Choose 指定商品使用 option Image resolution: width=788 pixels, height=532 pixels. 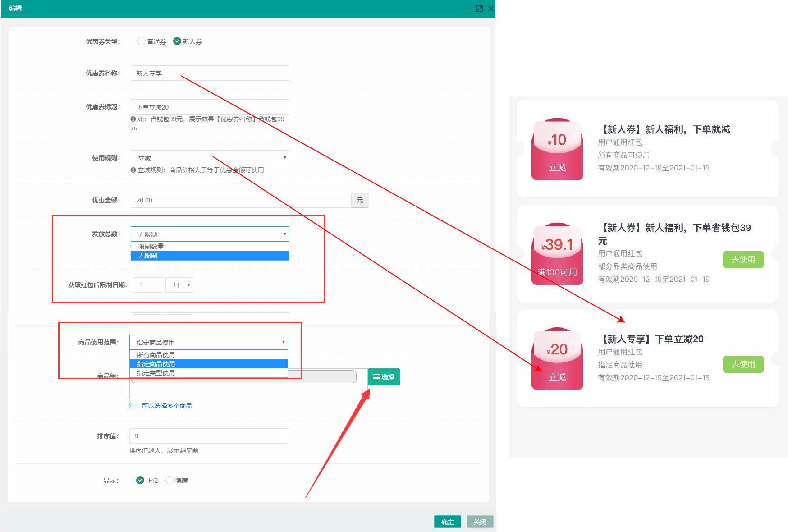click(208, 364)
